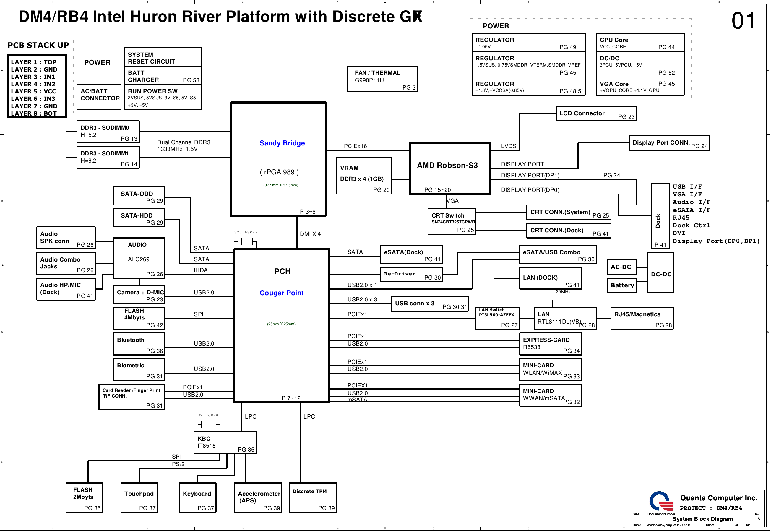This screenshot has height=532, width=771.
Task: Click the DMI X 4 link label
Action: tap(310, 234)
